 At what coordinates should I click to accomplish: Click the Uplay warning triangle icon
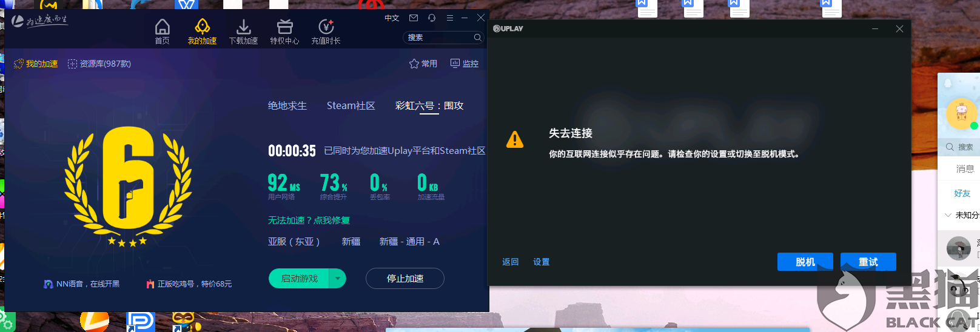(x=515, y=139)
